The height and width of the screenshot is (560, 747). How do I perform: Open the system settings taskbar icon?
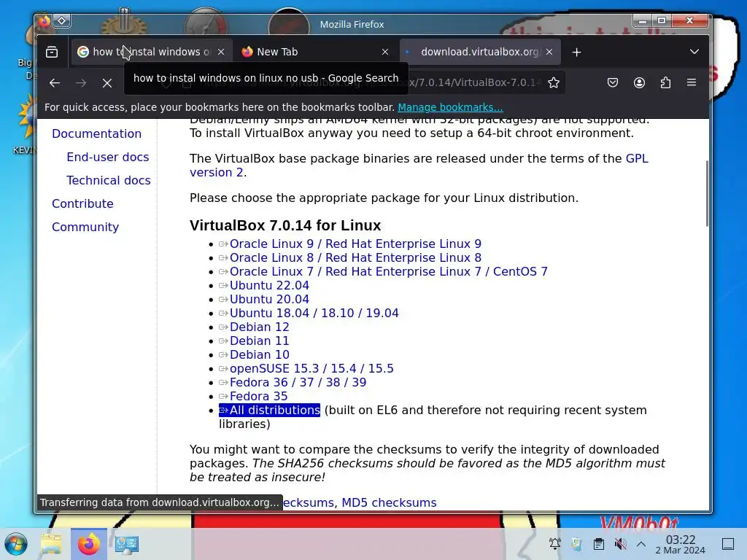point(127,544)
